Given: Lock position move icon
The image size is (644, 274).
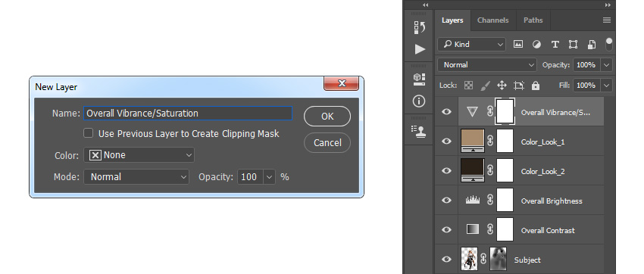Looking at the screenshot, I should point(502,86).
